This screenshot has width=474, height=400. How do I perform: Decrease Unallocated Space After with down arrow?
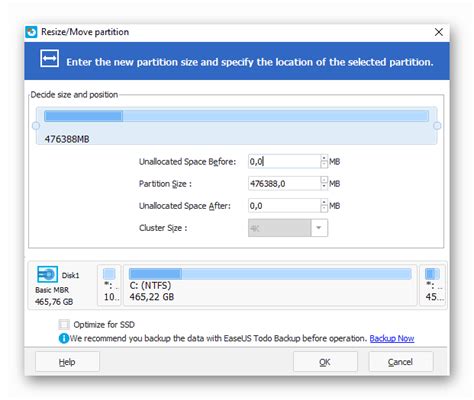[x=324, y=209]
